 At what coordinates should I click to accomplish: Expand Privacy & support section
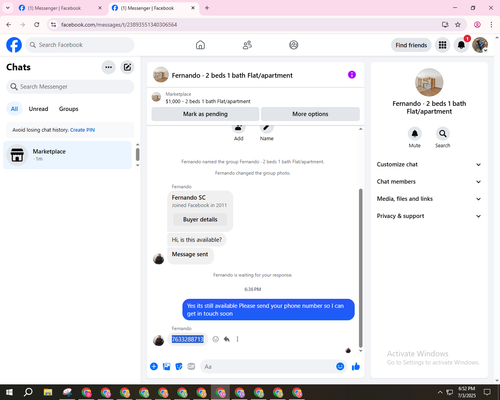point(429,216)
